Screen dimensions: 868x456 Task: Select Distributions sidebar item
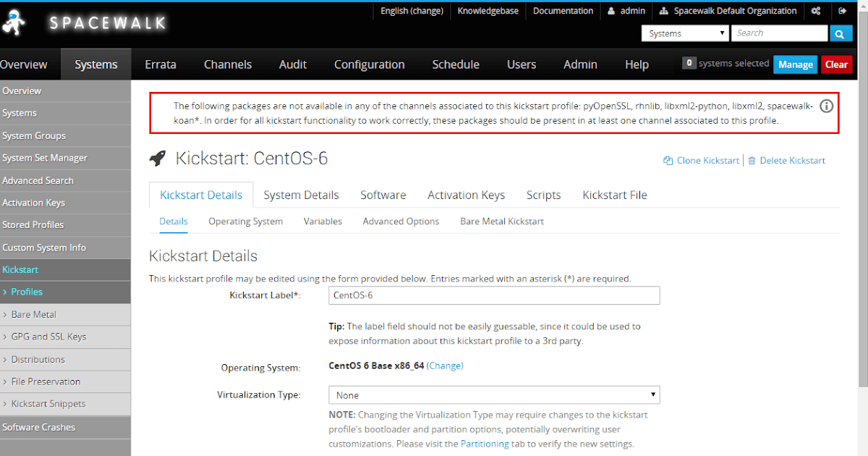pos(65,359)
